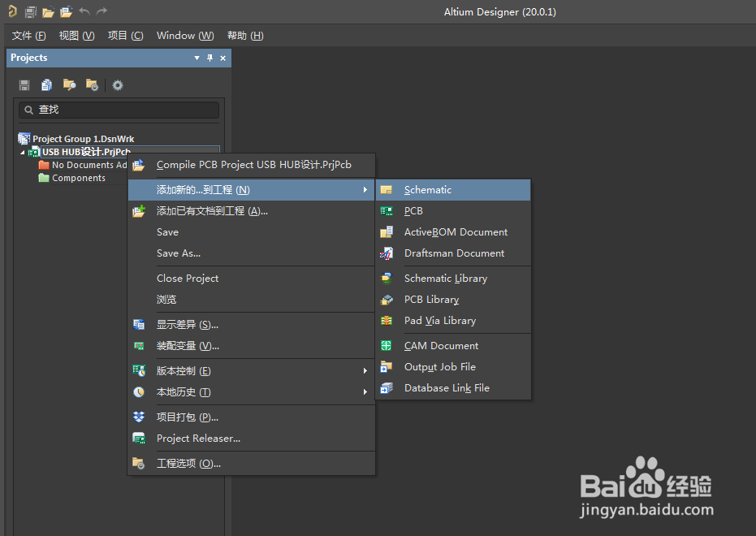Image resolution: width=756 pixels, height=536 pixels.
Task: Click the Open project icon in title bar
Action: point(66,11)
